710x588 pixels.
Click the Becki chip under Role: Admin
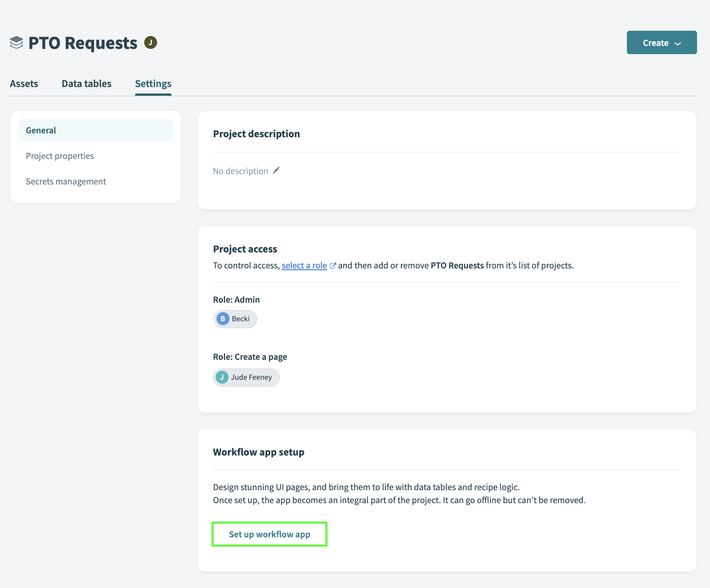click(x=235, y=319)
